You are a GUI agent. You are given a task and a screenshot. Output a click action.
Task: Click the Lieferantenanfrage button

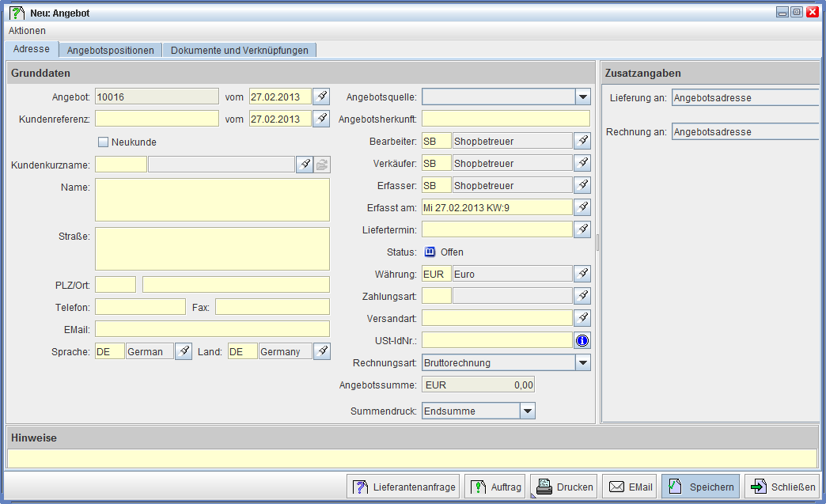(404, 487)
